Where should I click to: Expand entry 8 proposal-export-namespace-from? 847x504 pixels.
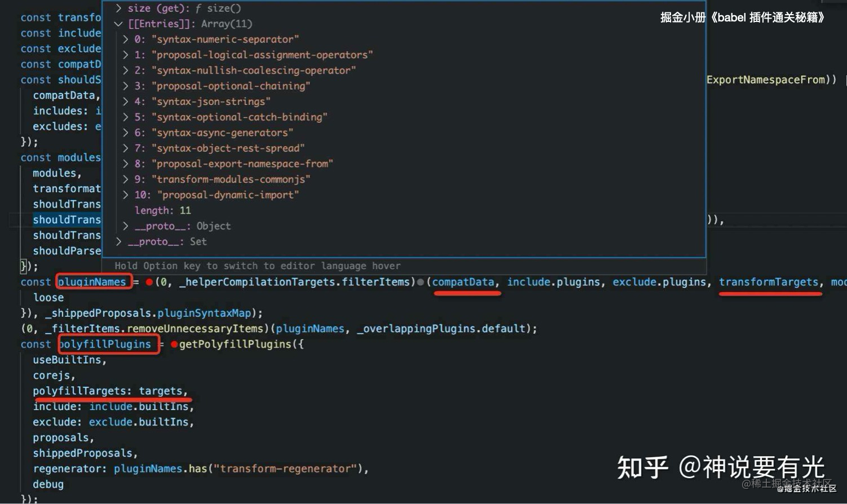coord(126,163)
